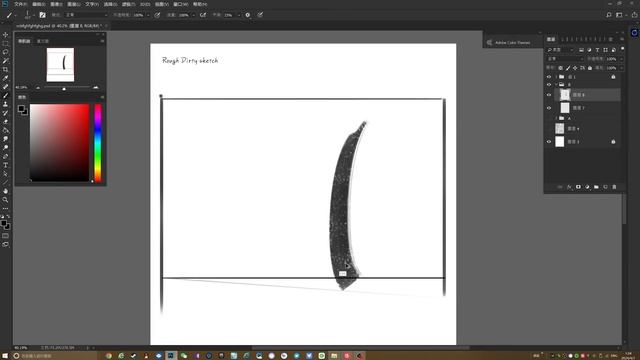Hide the second layer inside group B

pos(549,108)
